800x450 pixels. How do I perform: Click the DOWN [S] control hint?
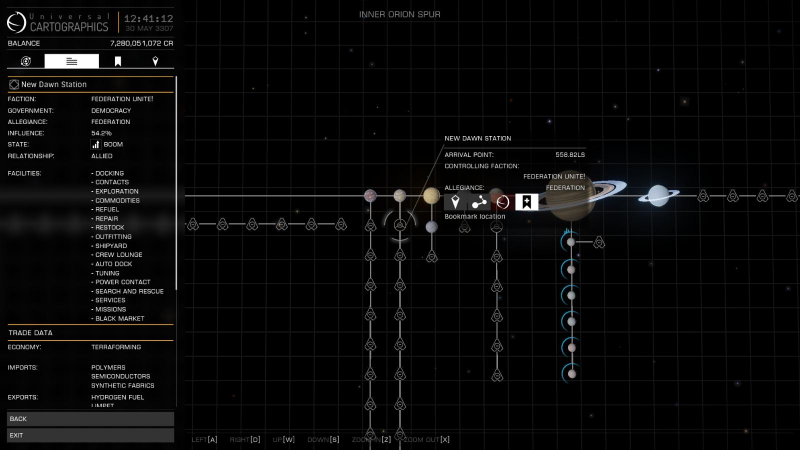323,439
